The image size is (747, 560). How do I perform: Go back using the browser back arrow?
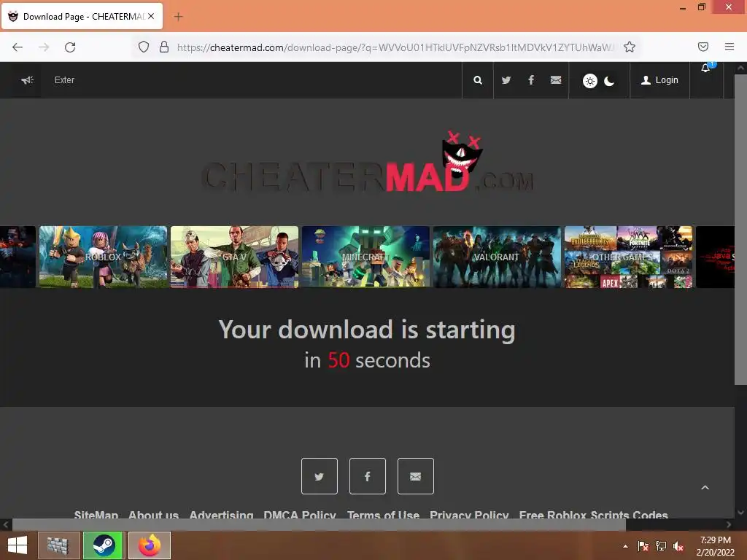[x=18, y=47]
